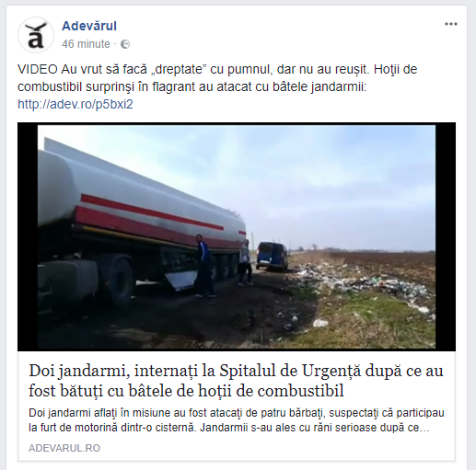Viewport: 476px width, 470px height.
Task: Click the ADEVARUL.RO source domain
Action: pyautogui.click(x=64, y=448)
